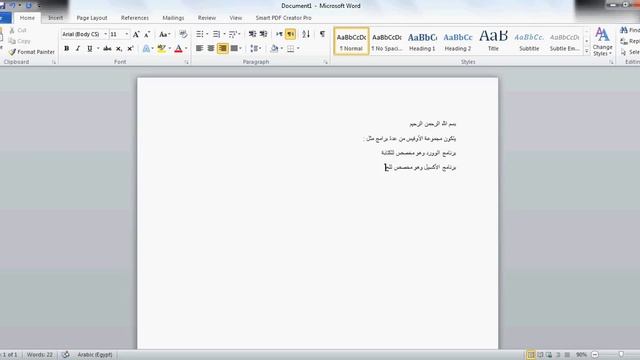Expand highlight color dropdown arrow
Viewport: 640px width, 360px height.
click(x=170, y=49)
